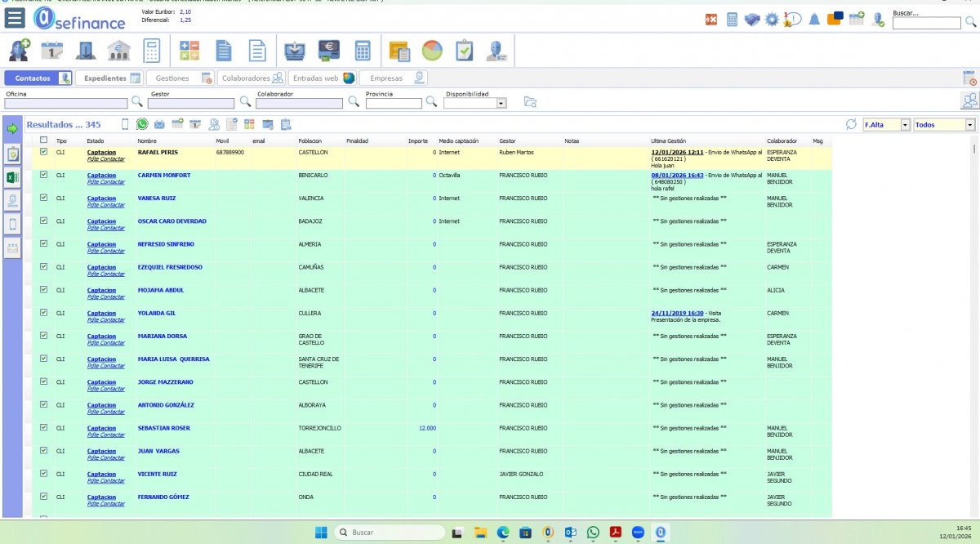Export results with the Excel sidebar icon

point(12,177)
